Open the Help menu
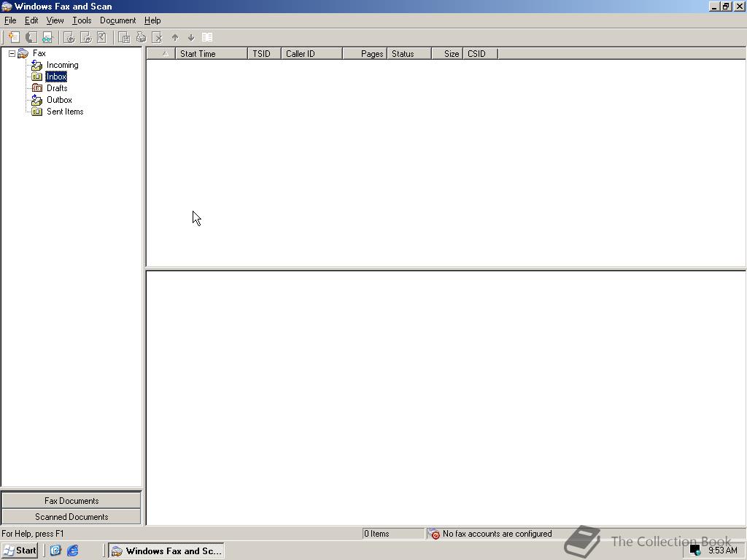747x560 pixels. 152,20
